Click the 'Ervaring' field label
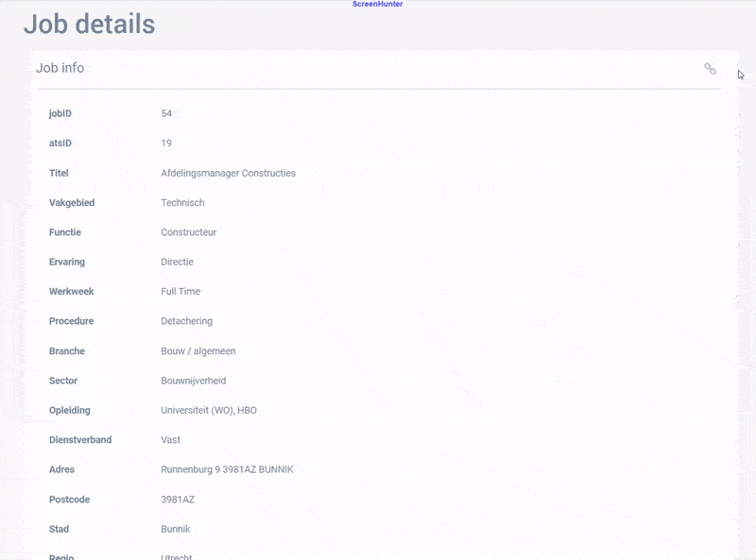This screenshot has height=560, width=756. coord(67,262)
